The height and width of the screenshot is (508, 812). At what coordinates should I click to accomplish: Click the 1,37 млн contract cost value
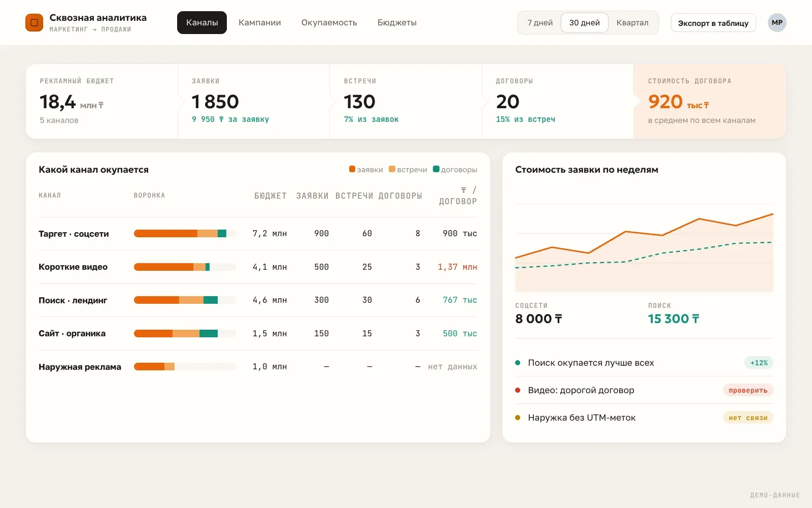(x=457, y=267)
